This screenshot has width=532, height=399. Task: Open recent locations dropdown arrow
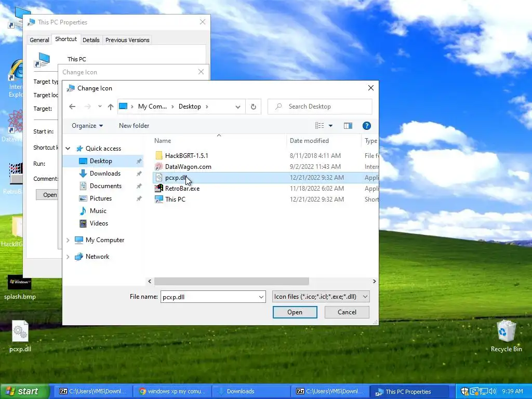click(100, 107)
